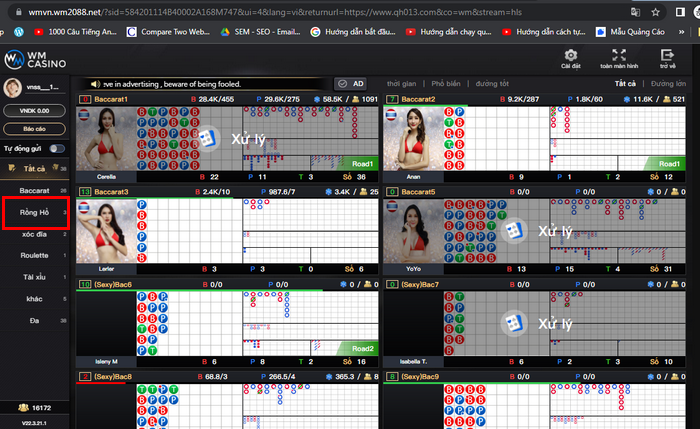700x429 pixels.
Task: Click the browser address bar URL
Action: click(275, 12)
